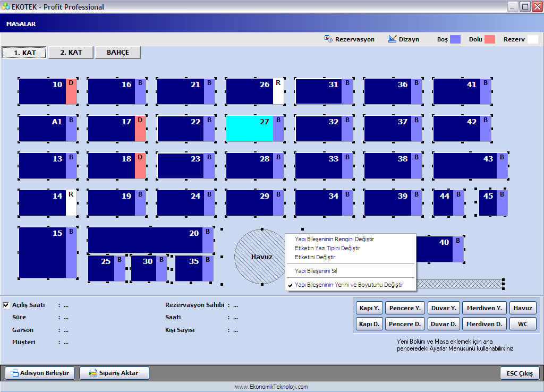
Task: Select the wide table 20
Action: [150, 240]
